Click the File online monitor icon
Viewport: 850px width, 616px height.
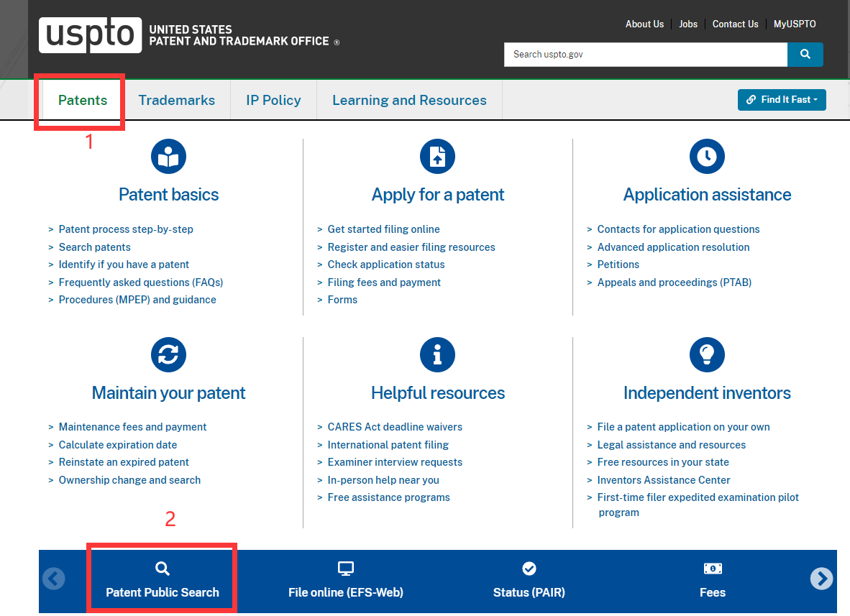tap(346, 569)
